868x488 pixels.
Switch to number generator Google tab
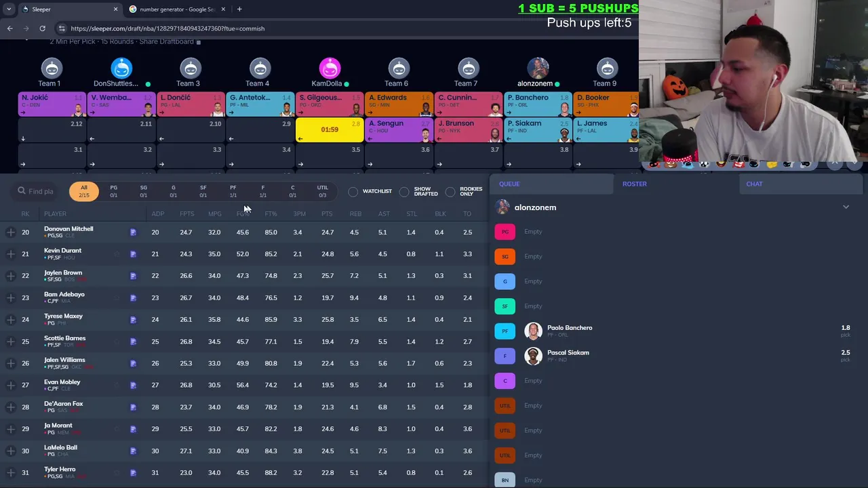tap(178, 9)
